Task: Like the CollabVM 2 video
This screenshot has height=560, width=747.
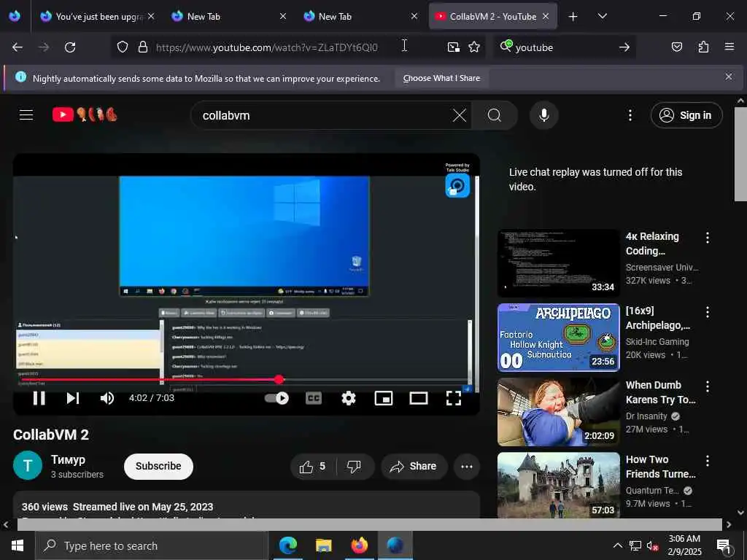Action: tap(312, 467)
